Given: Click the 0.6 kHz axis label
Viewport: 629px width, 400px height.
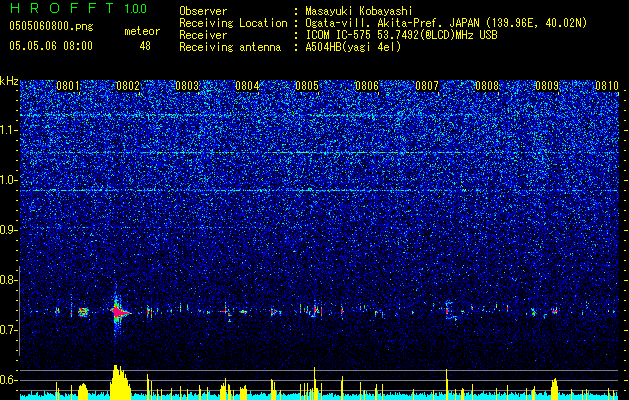Looking at the screenshot, I should click(9, 380).
